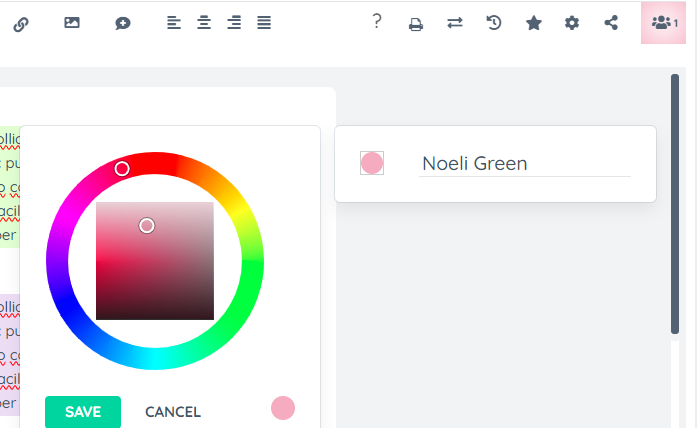Add a comment with the speech bubble icon
The image size is (697, 428).
pyautogui.click(x=122, y=23)
